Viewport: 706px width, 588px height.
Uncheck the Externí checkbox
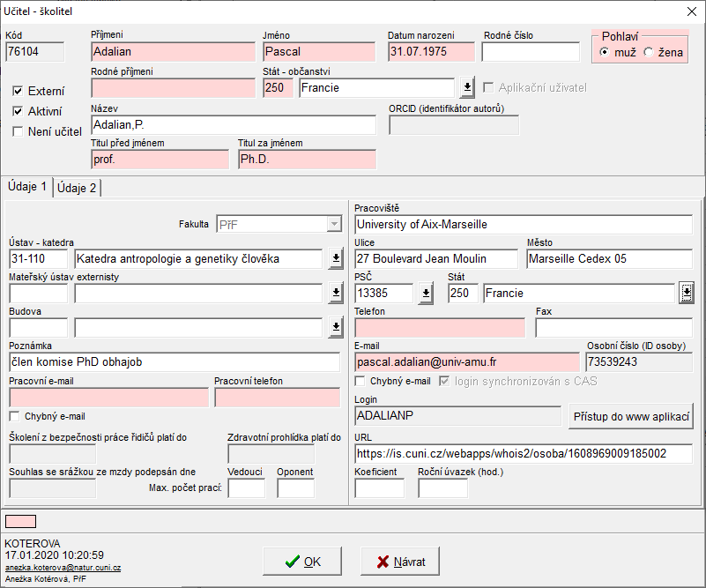tap(18, 91)
